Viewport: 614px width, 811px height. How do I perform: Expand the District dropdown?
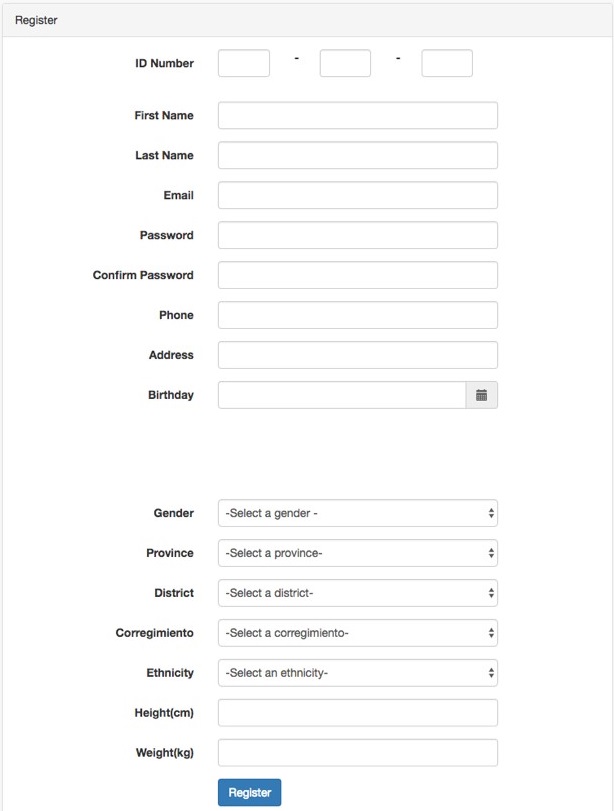[x=358, y=593]
